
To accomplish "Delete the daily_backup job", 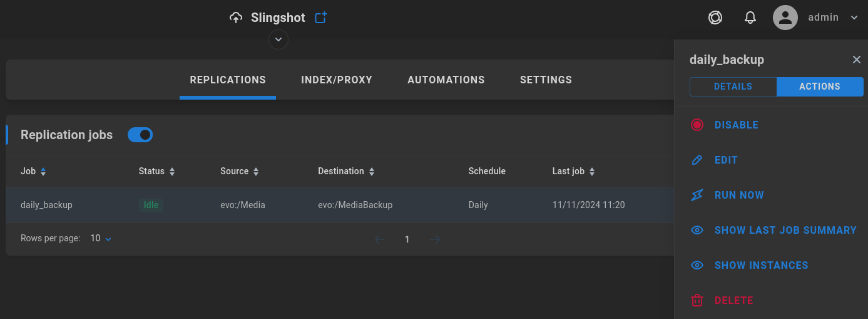I will 734,300.
